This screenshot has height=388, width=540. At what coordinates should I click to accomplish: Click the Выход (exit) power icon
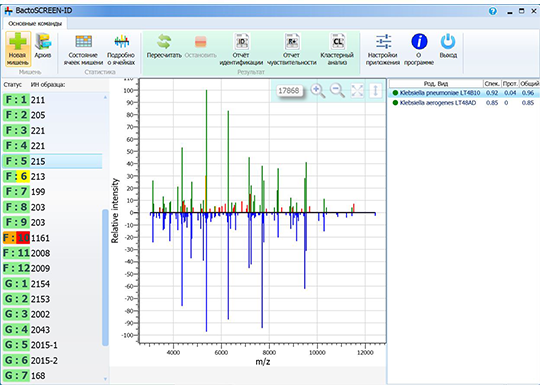(448, 46)
